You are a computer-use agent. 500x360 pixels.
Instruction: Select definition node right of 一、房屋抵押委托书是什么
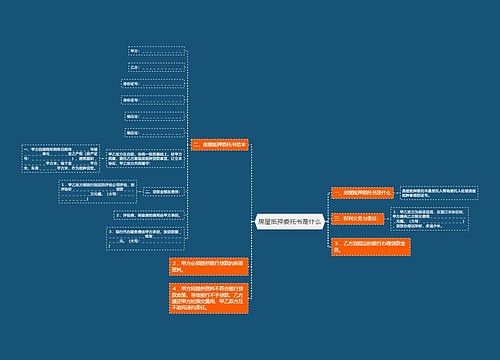(x=439, y=193)
